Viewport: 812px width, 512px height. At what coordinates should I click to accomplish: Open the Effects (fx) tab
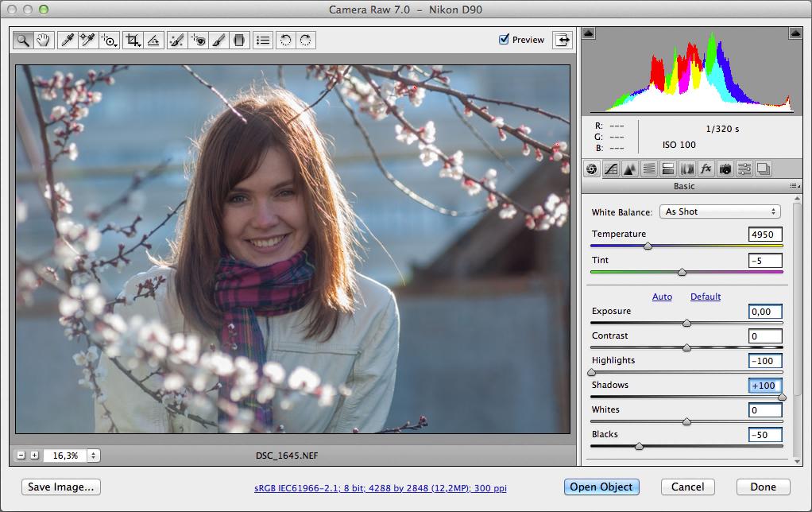(706, 169)
